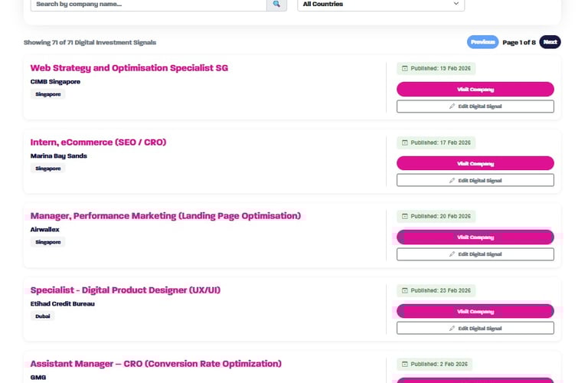Click the magnifier search icon button

pos(276,5)
